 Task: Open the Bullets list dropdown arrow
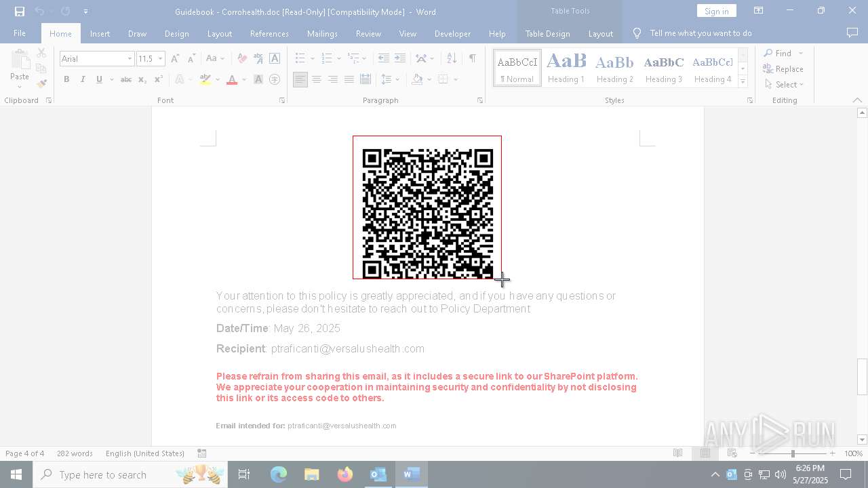[x=312, y=59]
